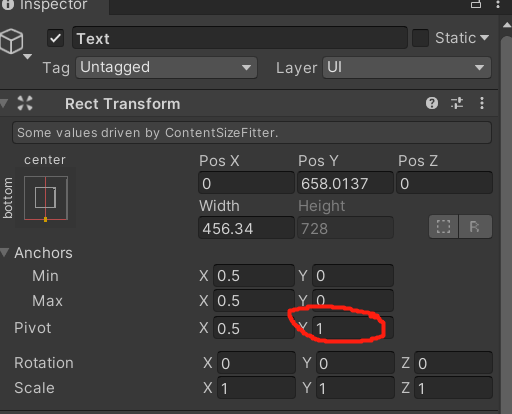Toggle raw edit mode button
512x414 pixels.
475,227
